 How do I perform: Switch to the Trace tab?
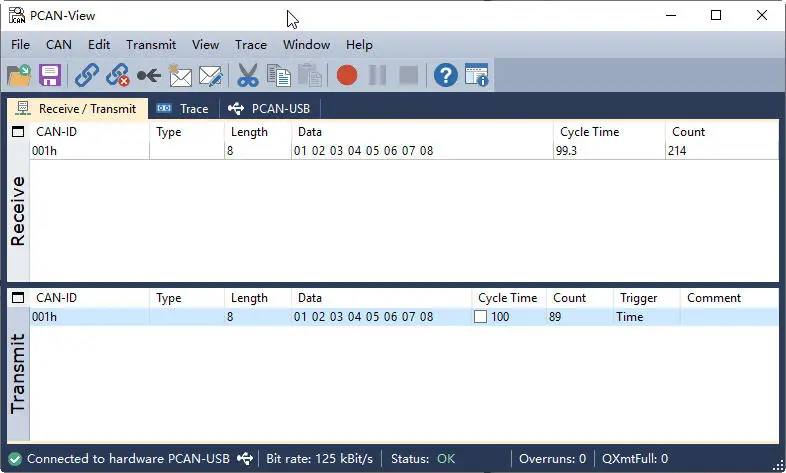click(x=183, y=108)
